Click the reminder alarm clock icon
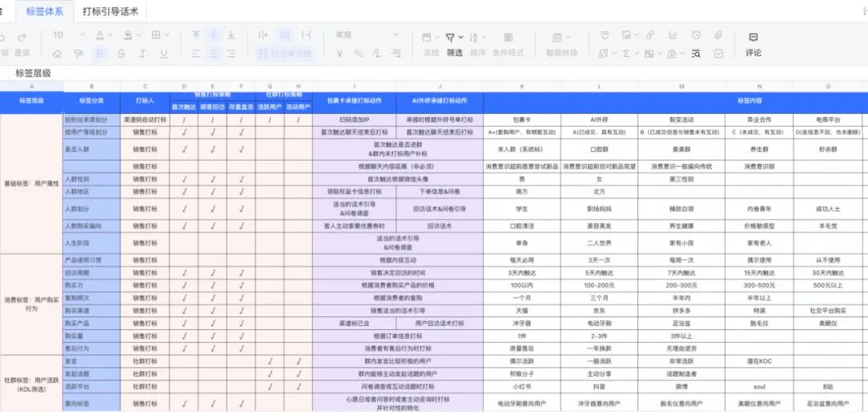 (x=696, y=35)
